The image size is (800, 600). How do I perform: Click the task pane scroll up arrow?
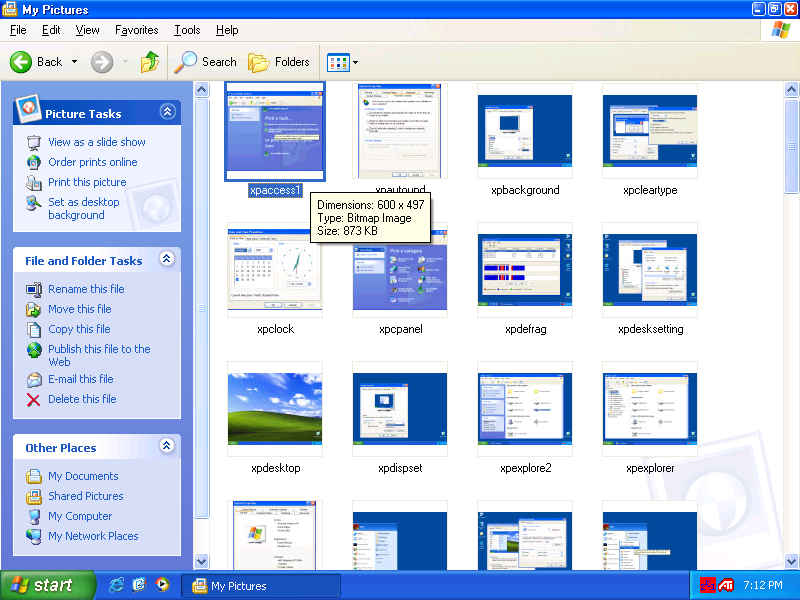point(202,90)
